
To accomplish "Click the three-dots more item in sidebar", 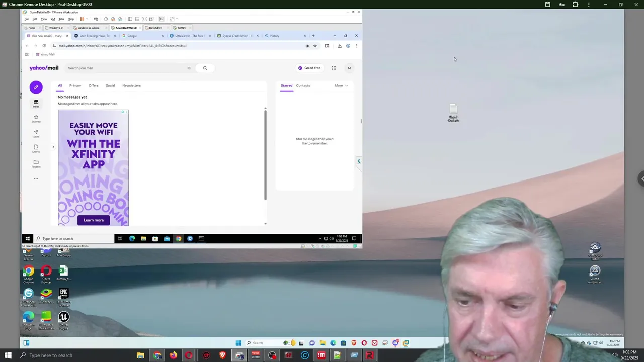I will [x=36, y=179].
